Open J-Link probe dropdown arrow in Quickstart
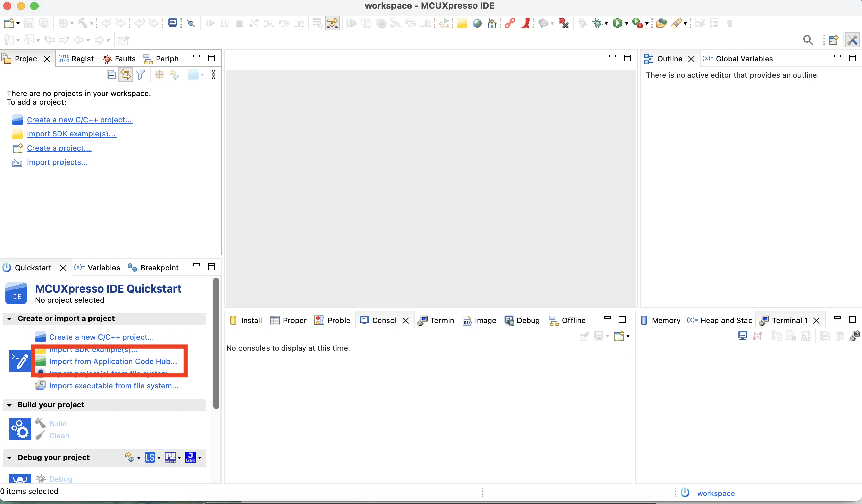Screen dimensions: 862x504 point(199,458)
